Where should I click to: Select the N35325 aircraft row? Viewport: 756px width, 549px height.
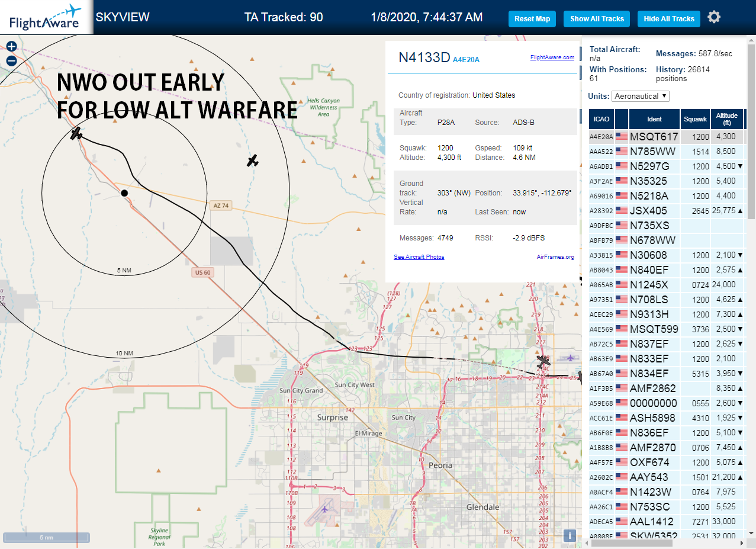pos(667,181)
